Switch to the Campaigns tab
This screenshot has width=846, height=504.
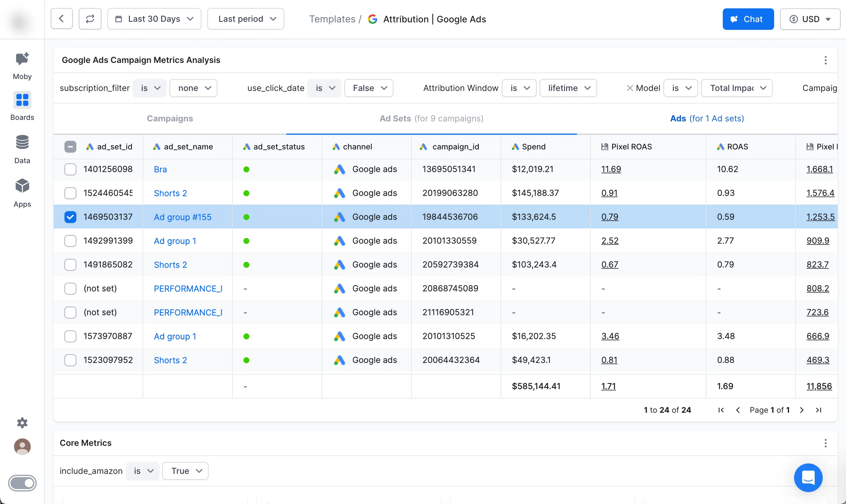170,118
